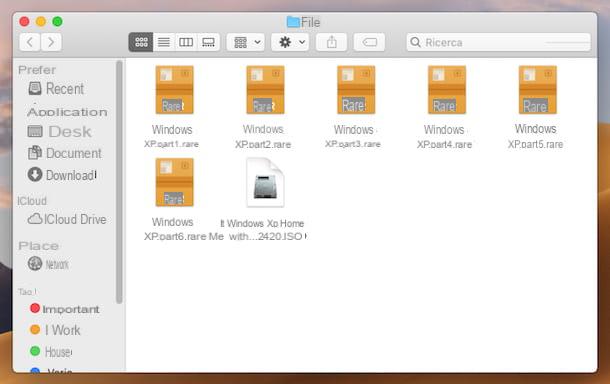Click the Share toolbar button
The height and width of the screenshot is (384, 610).
[331, 42]
